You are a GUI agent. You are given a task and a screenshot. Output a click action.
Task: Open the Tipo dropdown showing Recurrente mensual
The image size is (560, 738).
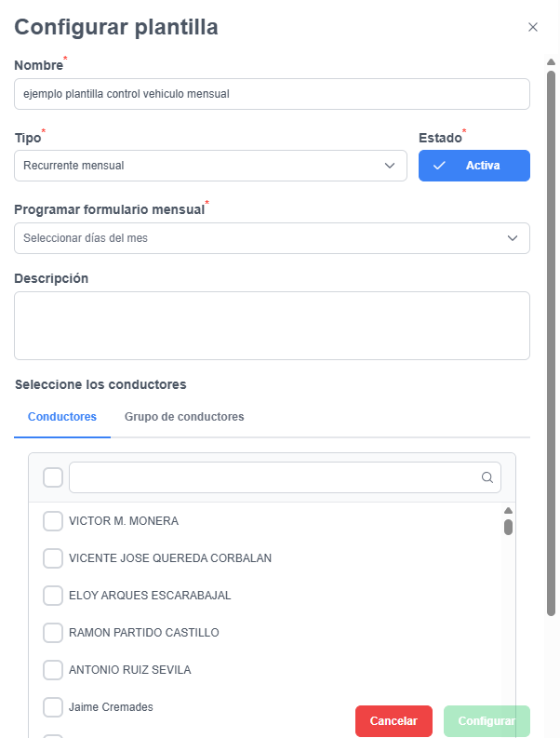pos(210,166)
